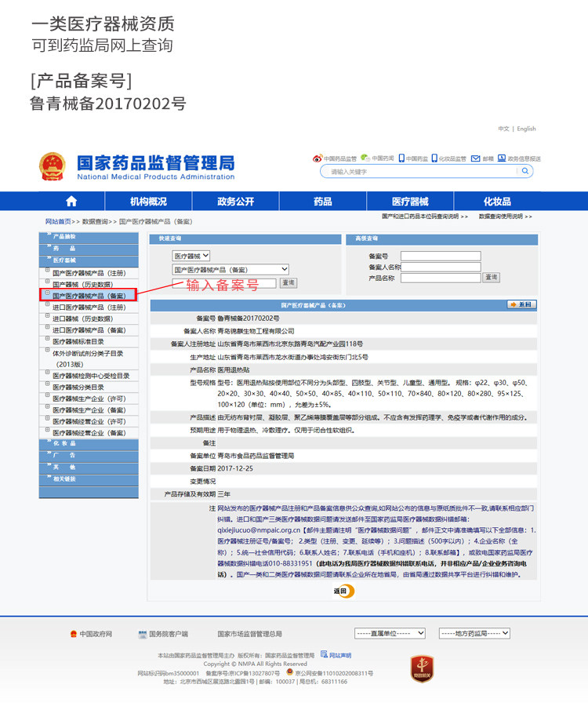Click the police badge 京公网安备 icon
The width and height of the screenshot is (588, 706).
pyautogui.click(x=290, y=672)
